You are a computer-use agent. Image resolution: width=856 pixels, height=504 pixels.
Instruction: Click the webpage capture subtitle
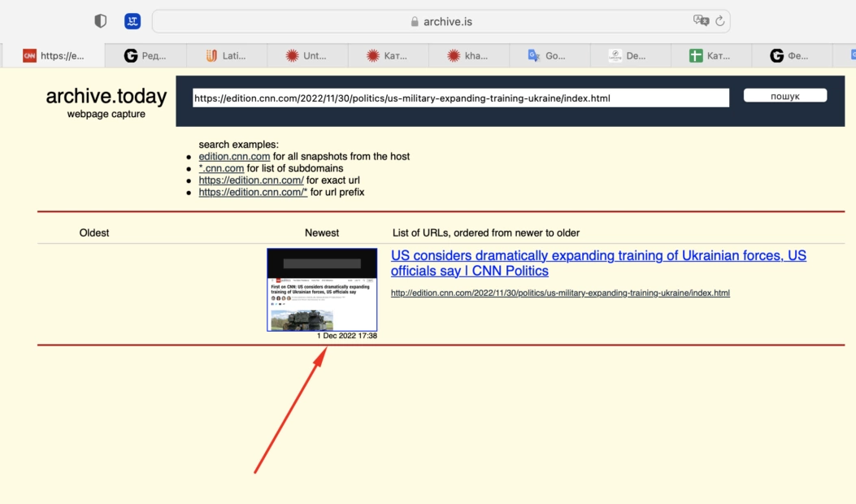tap(106, 114)
